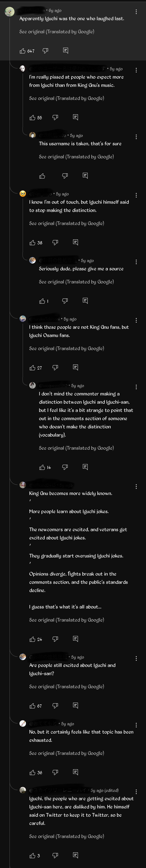Like the comment with 647 likes
Screen dimensions: 146x868
pyautogui.click(x=23, y=51)
